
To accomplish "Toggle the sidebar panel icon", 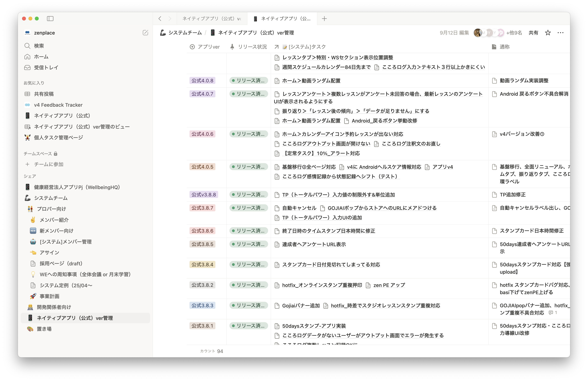I will (x=50, y=19).
